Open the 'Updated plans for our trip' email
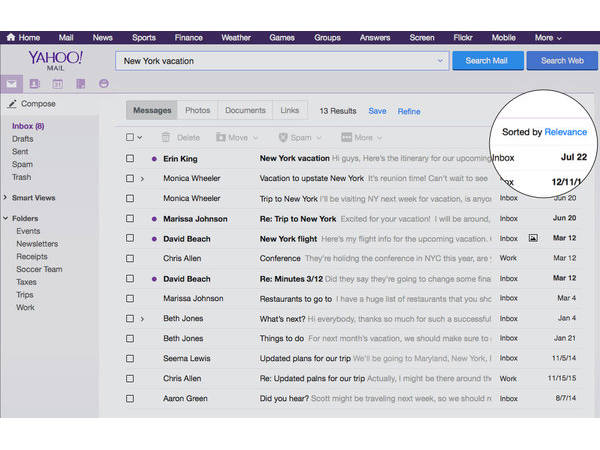 (x=352, y=359)
